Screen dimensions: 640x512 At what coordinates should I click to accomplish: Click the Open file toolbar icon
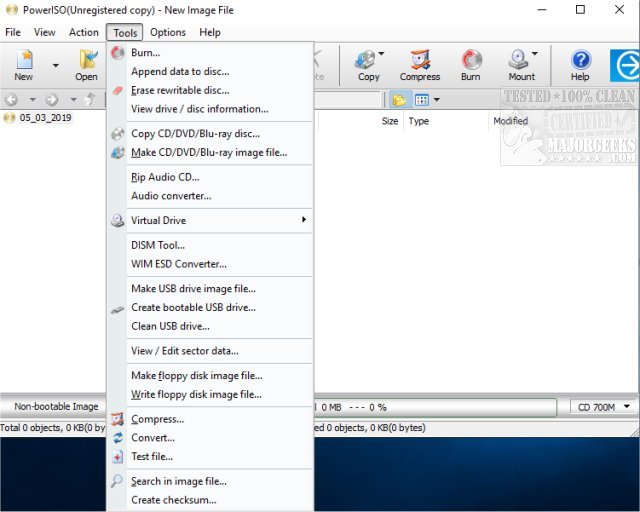pyautogui.click(x=87, y=65)
